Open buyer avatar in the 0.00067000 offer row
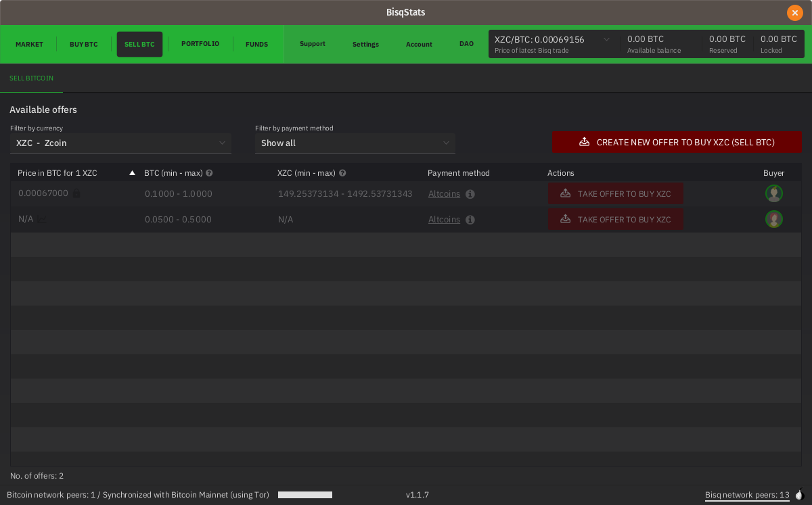Screen dimensions: 812x505 click(774, 193)
